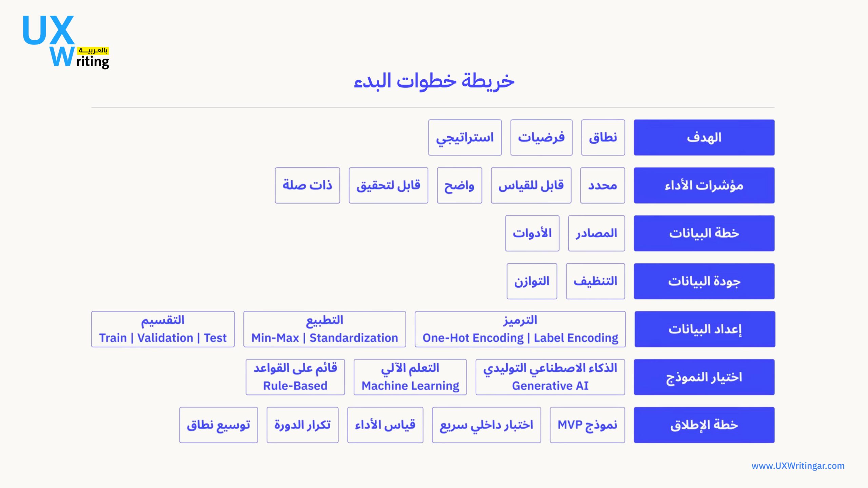Select the Min-Max | Standardization box
Image resolution: width=868 pixels, height=488 pixels.
click(x=324, y=329)
